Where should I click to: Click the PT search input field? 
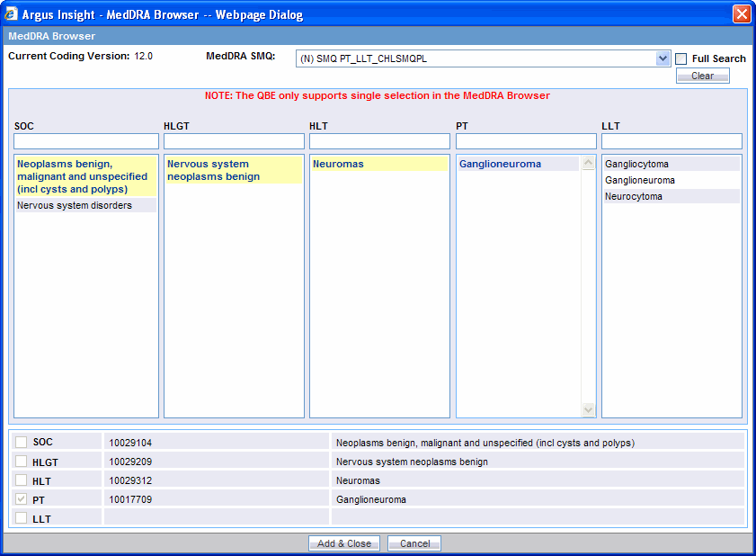526,141
